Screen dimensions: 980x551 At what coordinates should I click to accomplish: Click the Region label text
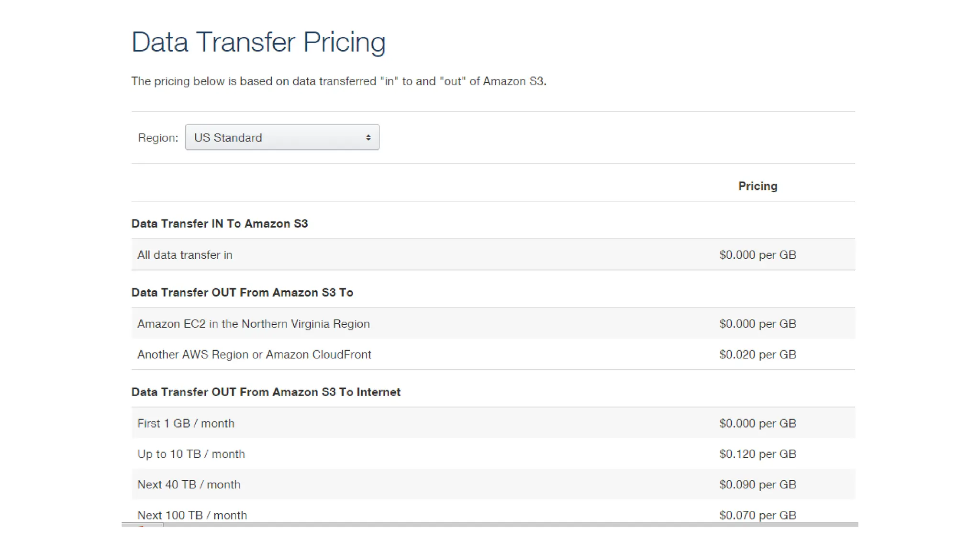(158, 138)
